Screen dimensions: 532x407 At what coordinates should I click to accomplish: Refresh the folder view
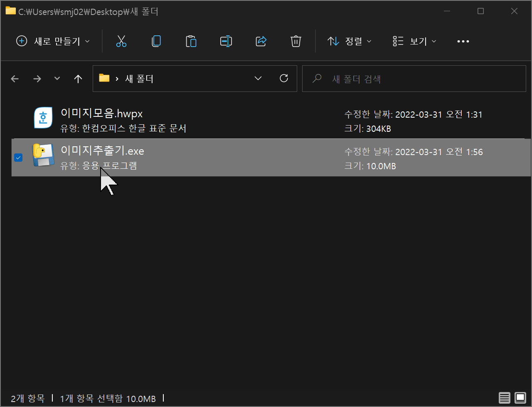pyautogui.click(x=284, y=78)
